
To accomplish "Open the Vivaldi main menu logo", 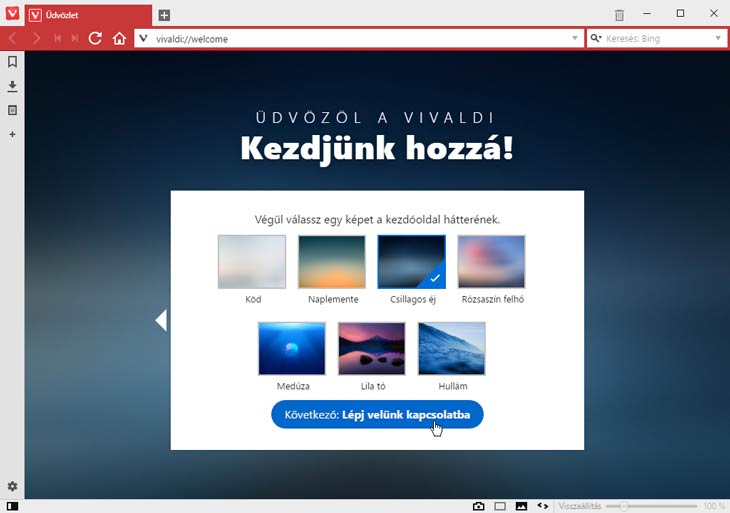I will point(12,13).
